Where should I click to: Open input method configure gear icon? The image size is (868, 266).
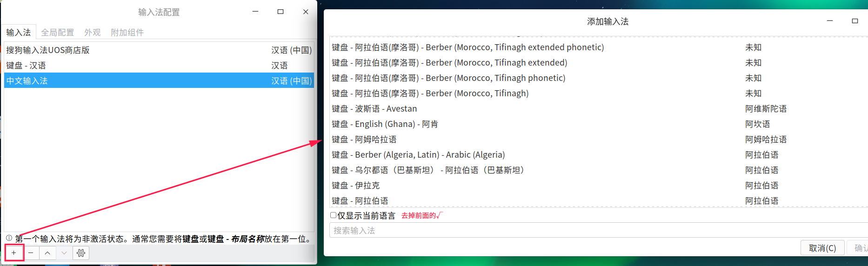[81, 253]
